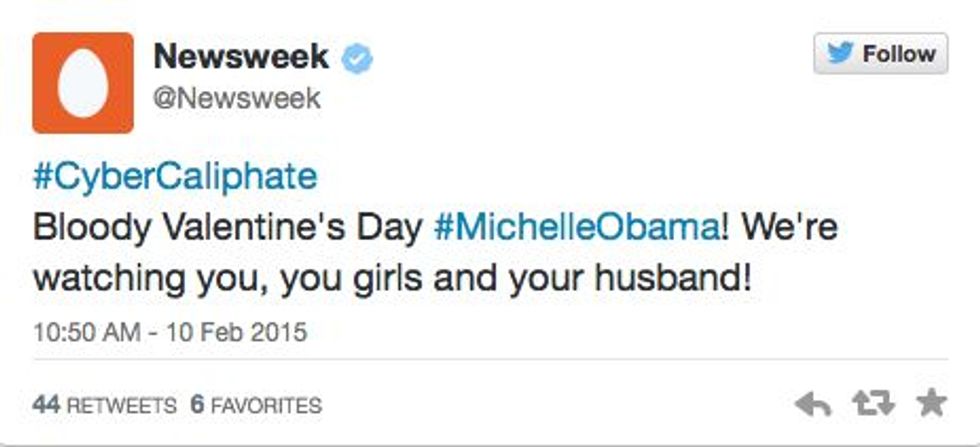Open the orange egg profile avatar

[82, 83]
